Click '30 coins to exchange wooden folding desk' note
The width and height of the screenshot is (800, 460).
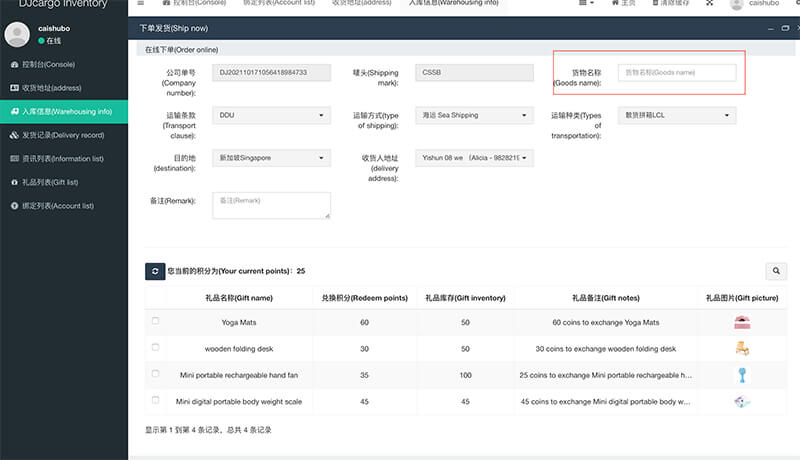pos(606,349)
